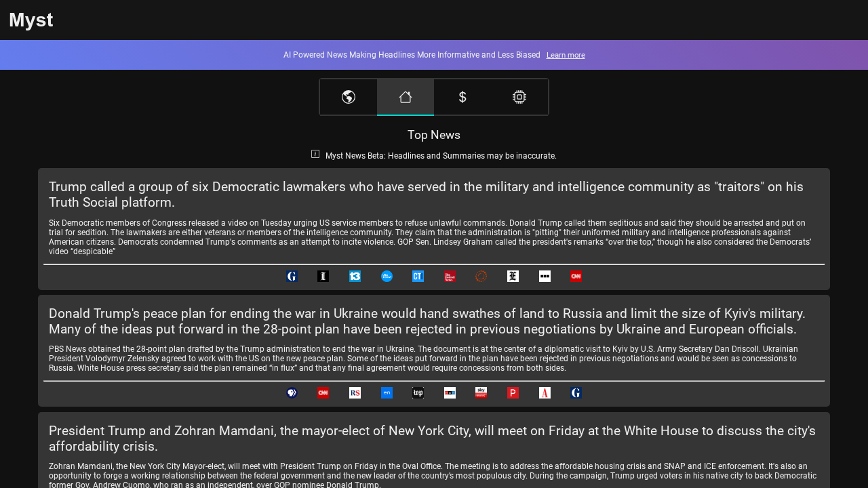The height and width of the screenshot is (488, 868).
Task: Open the Tech news chip icon
Action: [519, 96]
